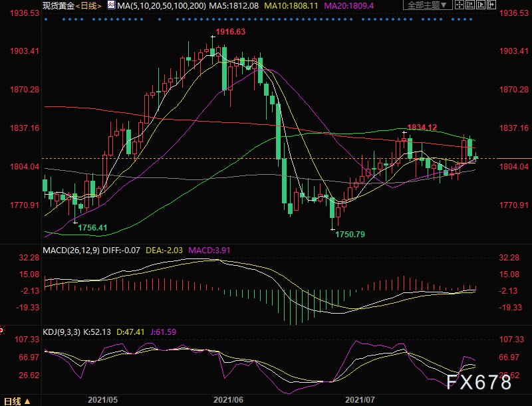
Task: Click the jump-to-chart-start axis icon
Action: [x=470, y=5]
